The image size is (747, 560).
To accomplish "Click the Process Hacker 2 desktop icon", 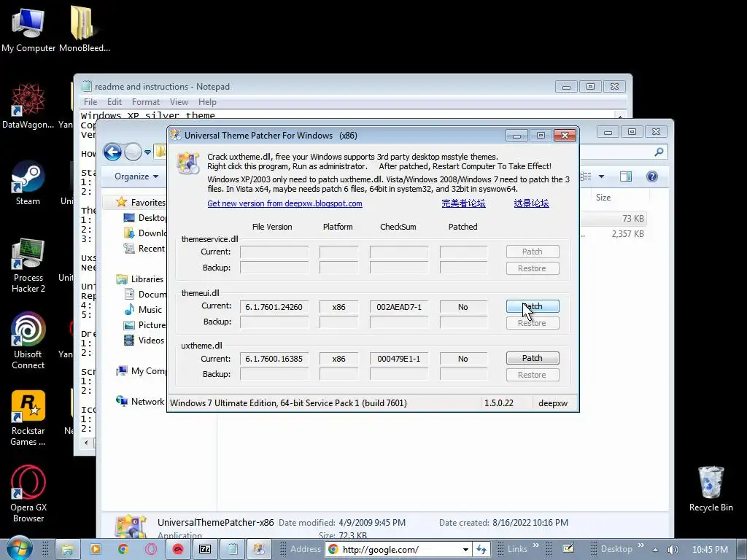I will (28, 265).
